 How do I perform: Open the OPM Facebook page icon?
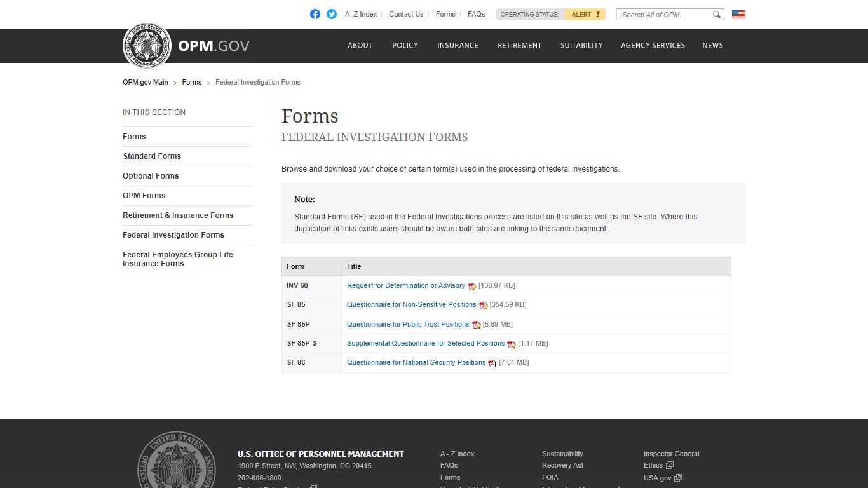(315, 14)
